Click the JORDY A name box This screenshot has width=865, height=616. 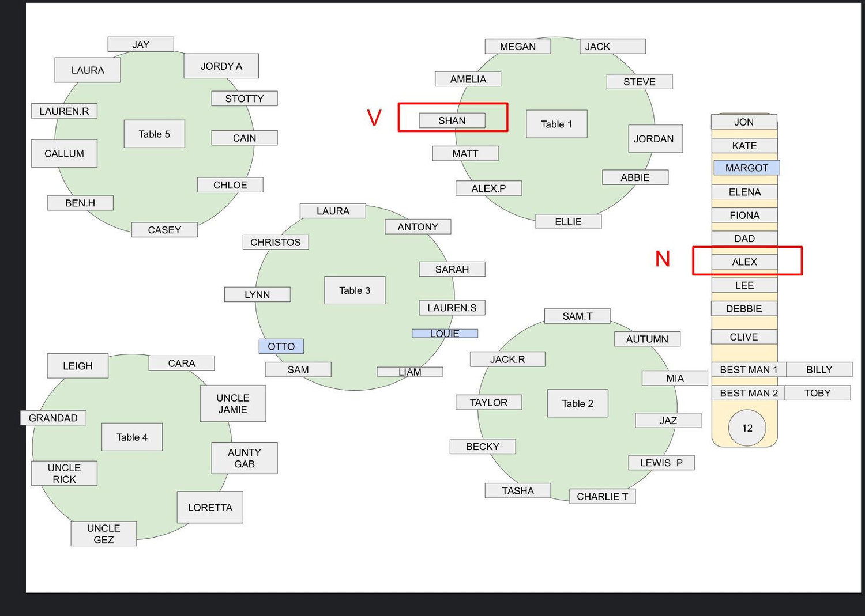click(221, 66)
